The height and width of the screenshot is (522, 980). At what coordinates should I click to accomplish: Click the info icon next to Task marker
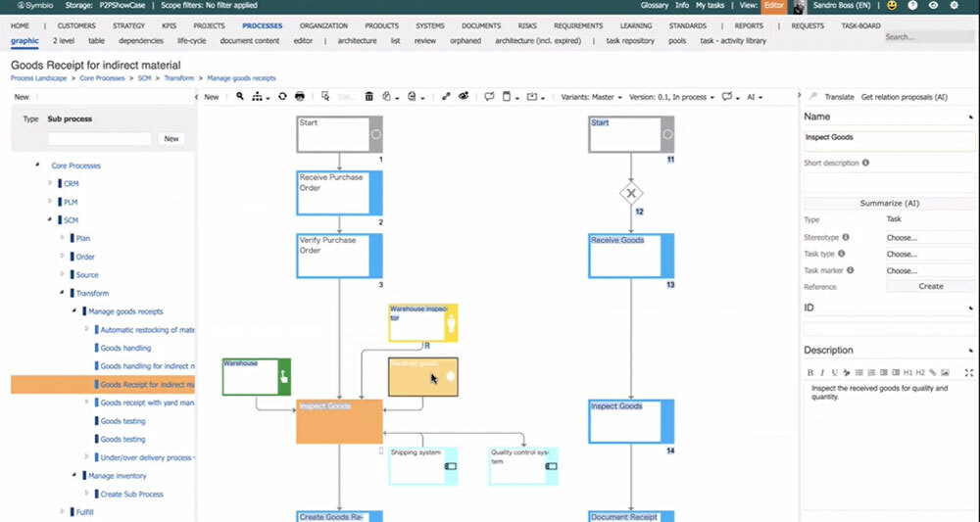pos(850,270)
